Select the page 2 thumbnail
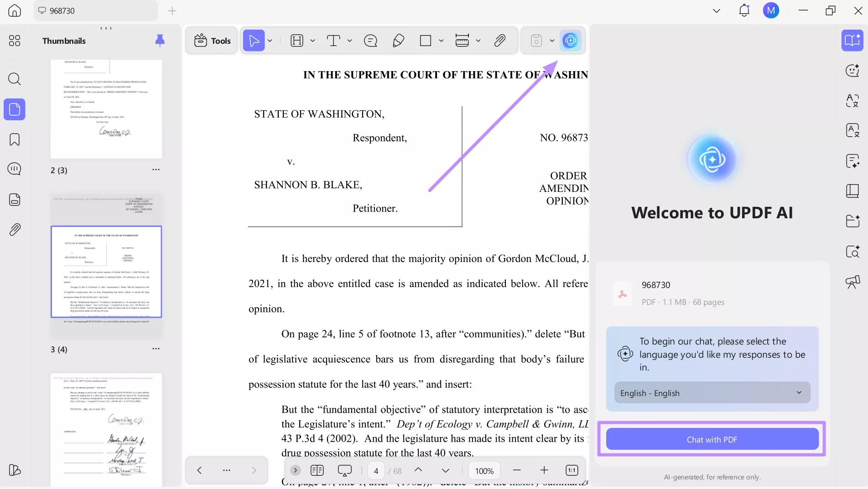Image resolution: width=868 pixels, height=489 pixels. click(x=106, y=109)
